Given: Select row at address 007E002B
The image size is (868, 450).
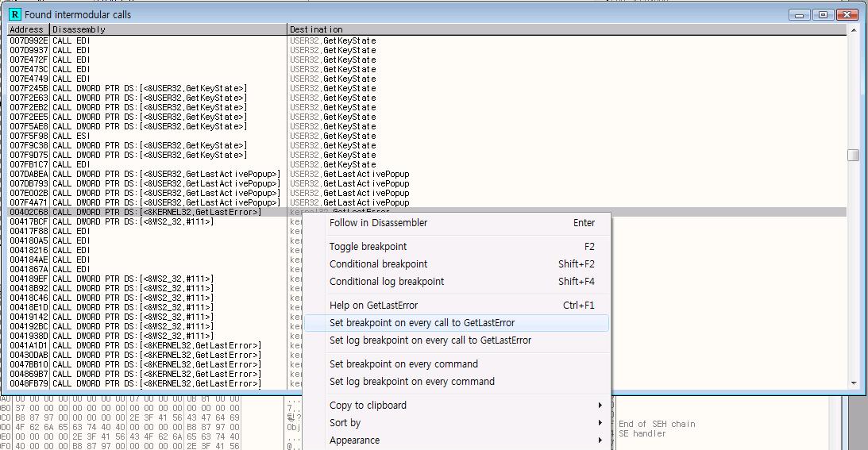Looking at the screenshot, I should click(x=426, y=193).
